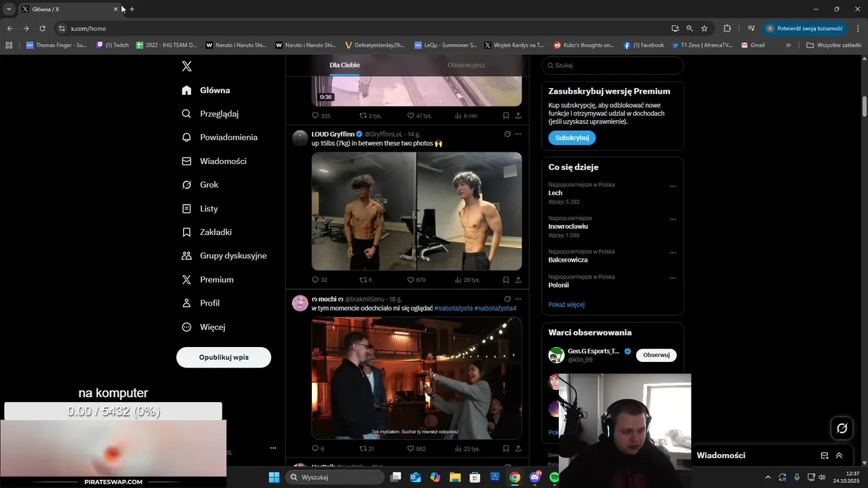Open Grok explain on LOUD Gryffinn post

pyautogui.click(x=507, y=134)
